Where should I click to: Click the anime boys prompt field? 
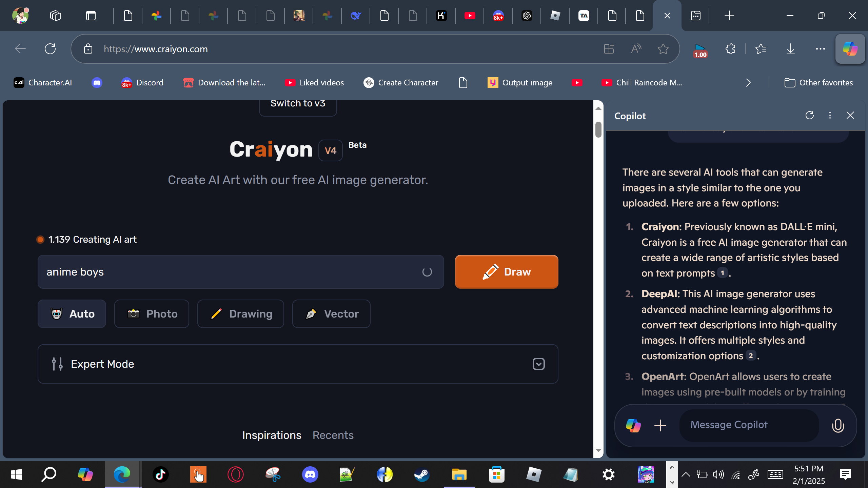[231, 272]
